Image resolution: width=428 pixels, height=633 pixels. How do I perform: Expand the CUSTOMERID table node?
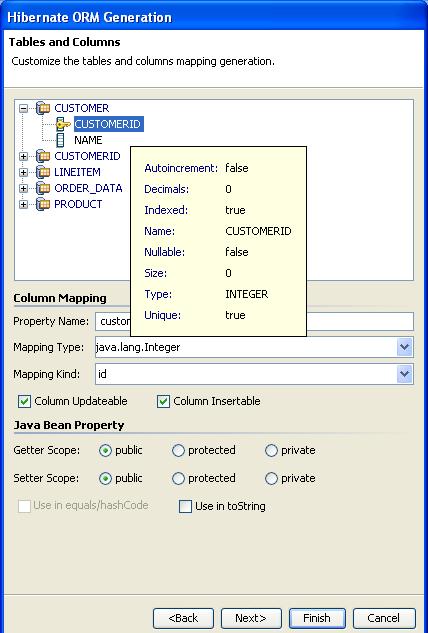[24, 156]
